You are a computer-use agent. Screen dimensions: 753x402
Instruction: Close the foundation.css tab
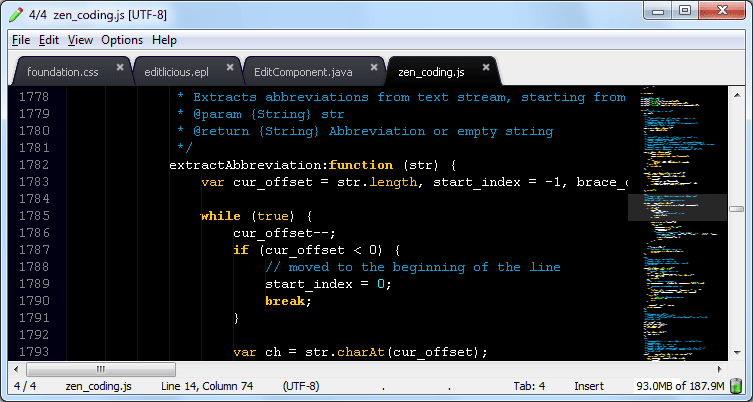pos(120,68)
